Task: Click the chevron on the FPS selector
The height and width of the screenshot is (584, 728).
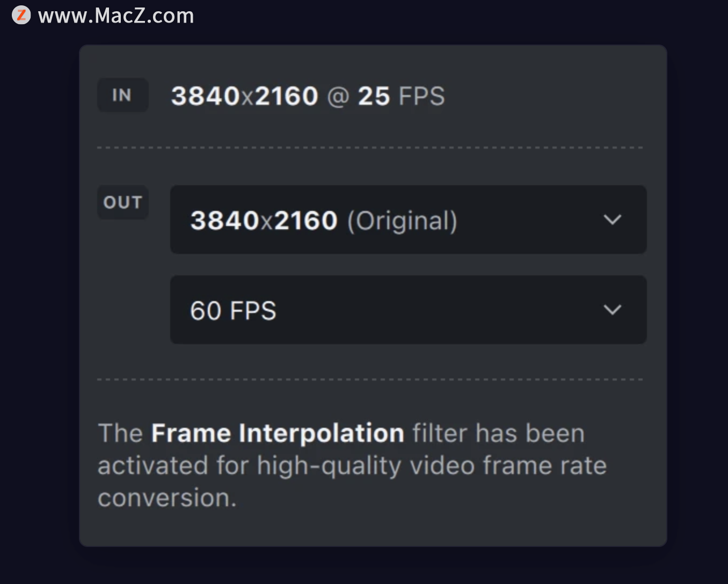Action: 613,310
